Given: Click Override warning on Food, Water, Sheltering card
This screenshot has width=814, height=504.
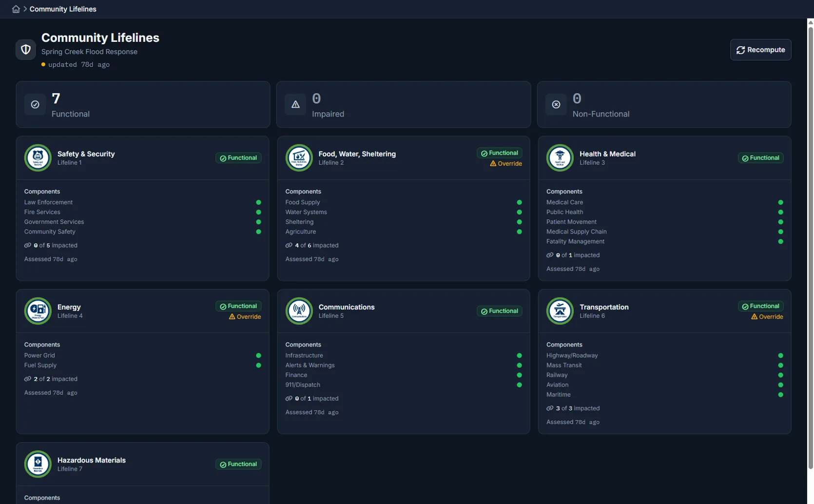Looking at the screenshot, I should [506, 164].
